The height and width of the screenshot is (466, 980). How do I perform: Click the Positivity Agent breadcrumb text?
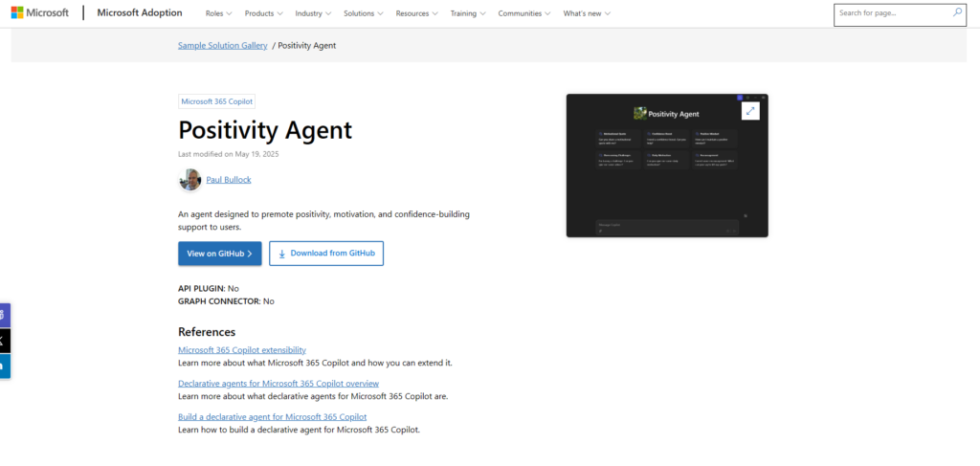coord(307,46)
